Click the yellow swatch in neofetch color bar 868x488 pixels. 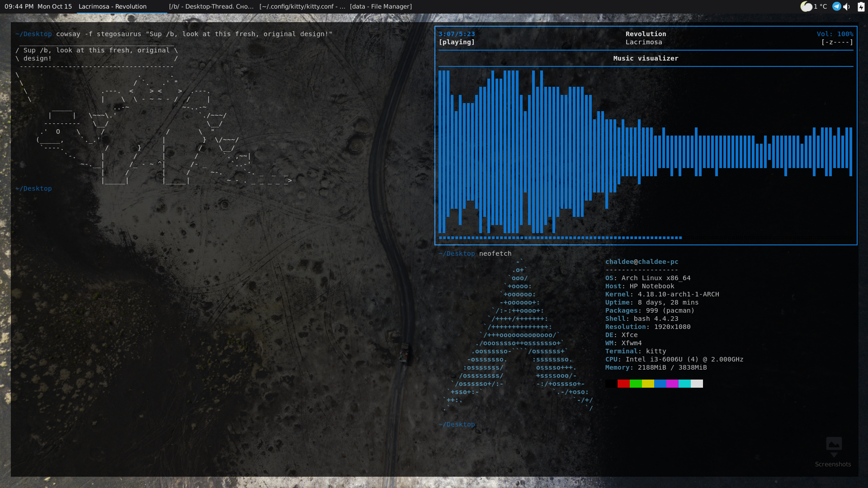pos(648,384)
